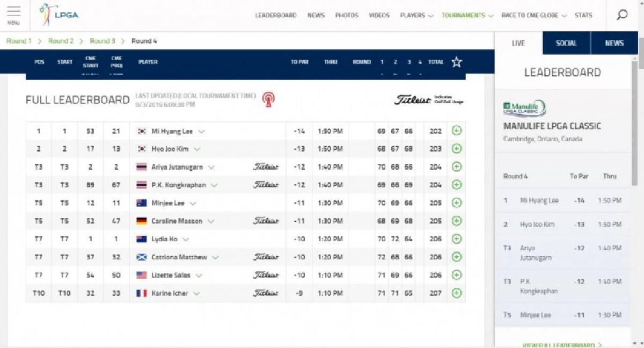This screenshot has width=644, height=348.
Task: Expand Lydia Ko's row details chevron
Action: point(186,240)
